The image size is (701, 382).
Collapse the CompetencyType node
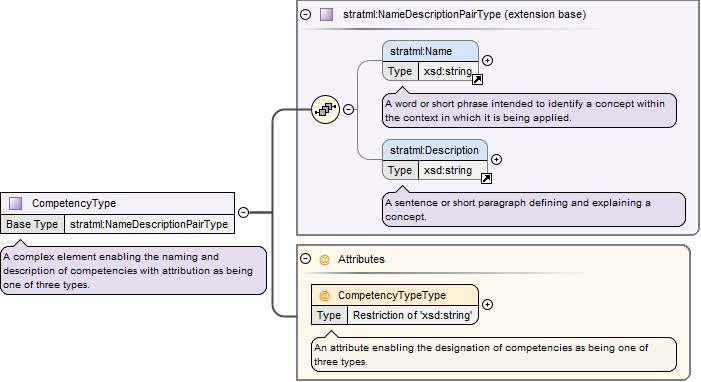click(243, 212)
